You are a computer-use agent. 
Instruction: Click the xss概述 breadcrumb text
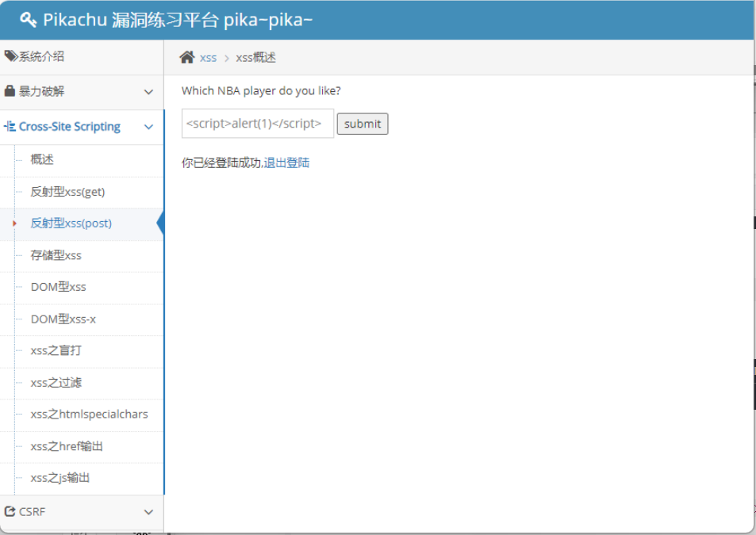[255, 58]
